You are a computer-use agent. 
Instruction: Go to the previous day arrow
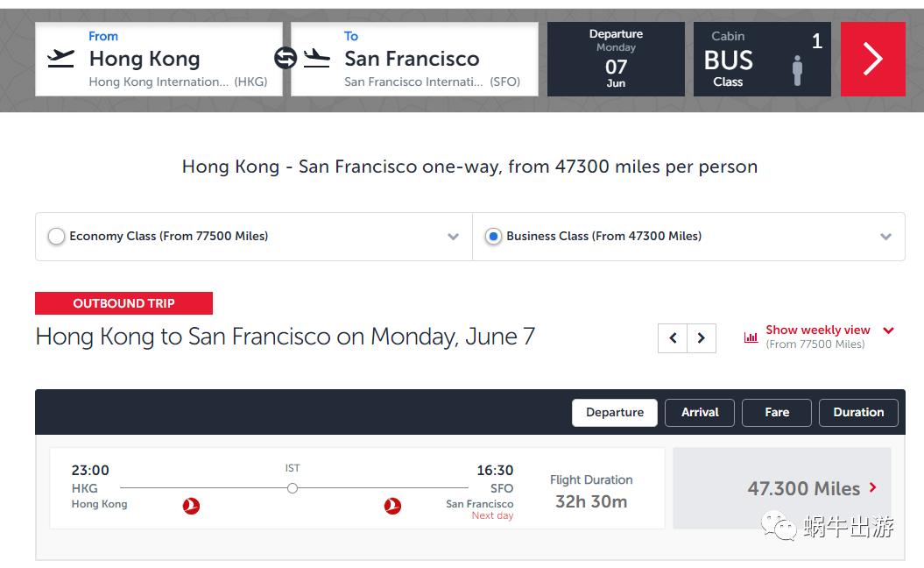pos(673,338)
